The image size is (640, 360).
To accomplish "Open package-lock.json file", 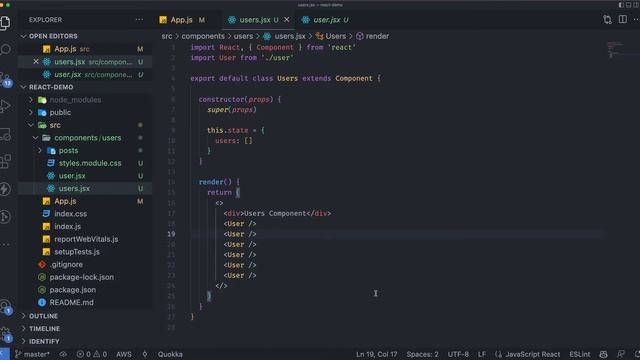I will (x=82, y=277).
